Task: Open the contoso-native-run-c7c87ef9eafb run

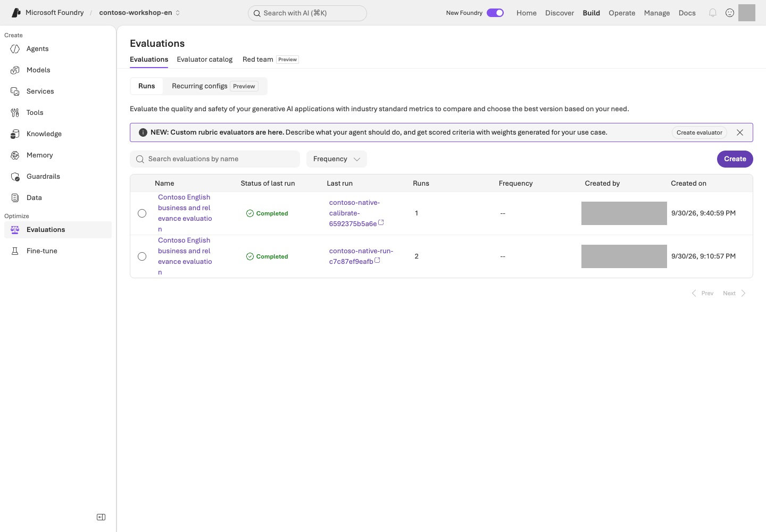Action: [x=361, y=256]
